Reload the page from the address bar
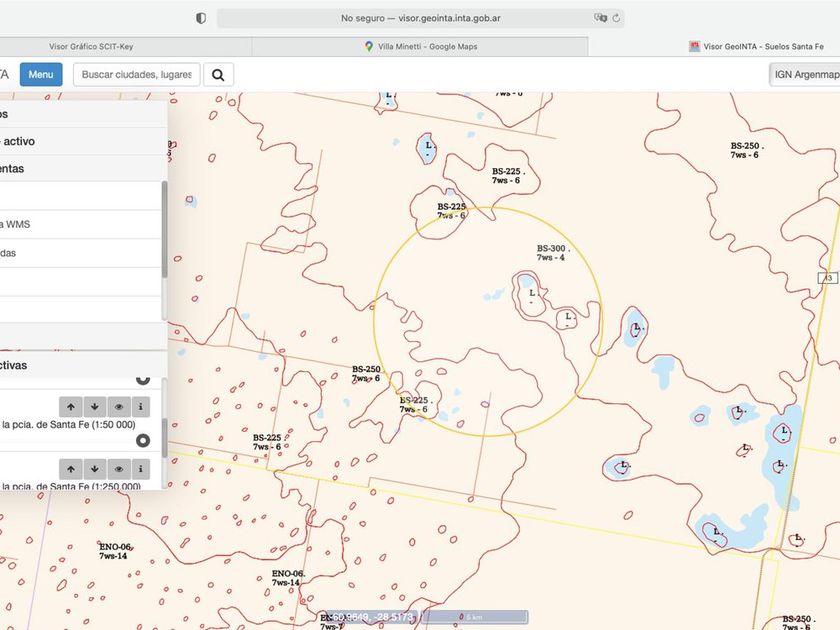840x630 pixels. (x=617, y=18)
